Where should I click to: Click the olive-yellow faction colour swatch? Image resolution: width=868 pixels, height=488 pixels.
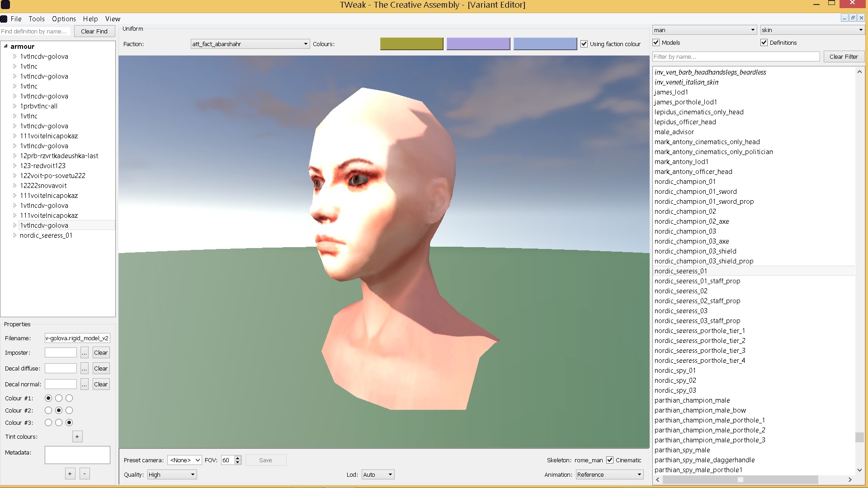[411, 44]
